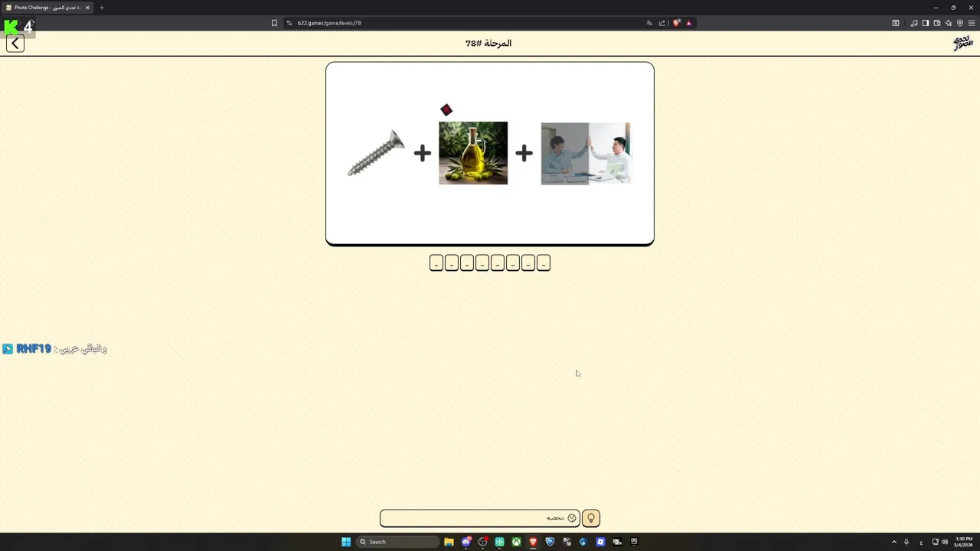Screen dimensions: 980x551
Task: Click the microphone icon in the system tray
Action: (906, 542)
